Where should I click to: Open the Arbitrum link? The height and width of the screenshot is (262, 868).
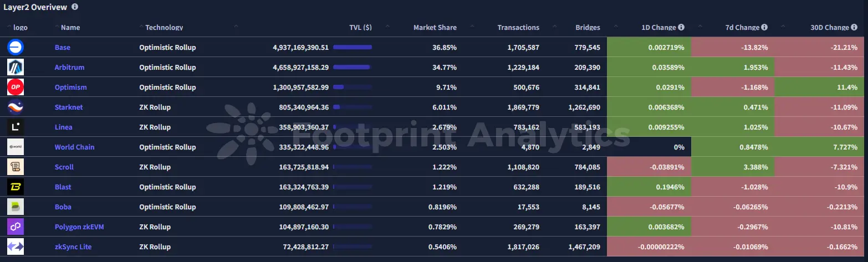[69, 68]
